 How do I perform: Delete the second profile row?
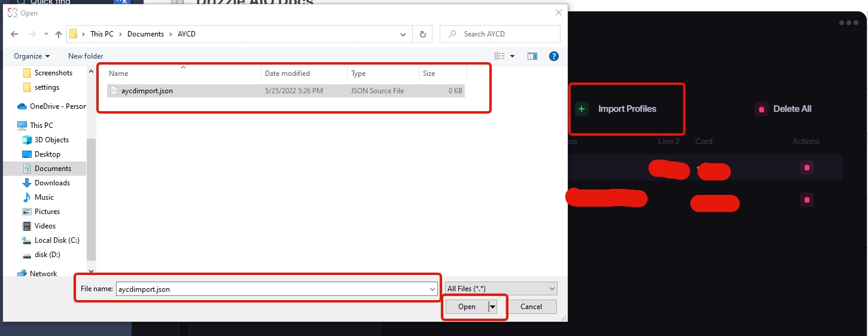[x=807, y=200]
